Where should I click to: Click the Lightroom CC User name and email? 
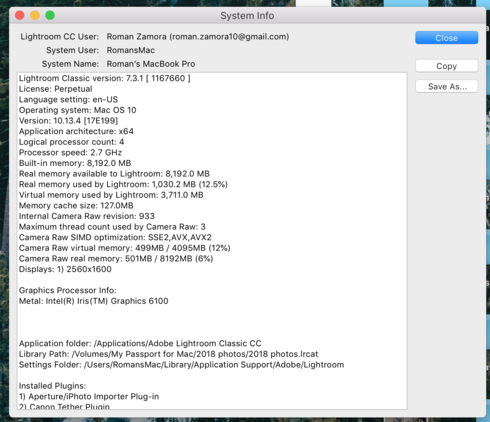198,37
